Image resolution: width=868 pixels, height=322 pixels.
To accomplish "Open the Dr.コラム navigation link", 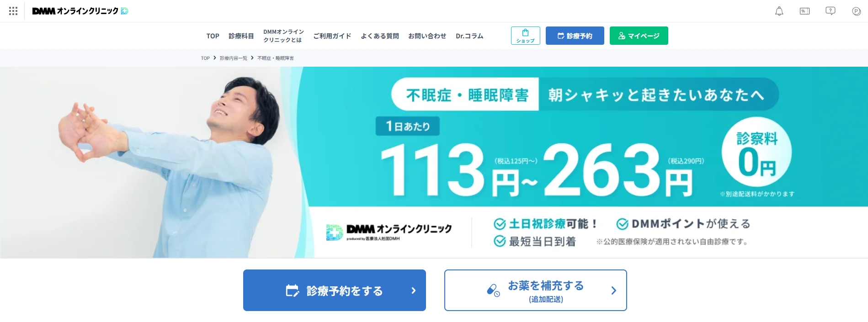I will pos(469,36).
